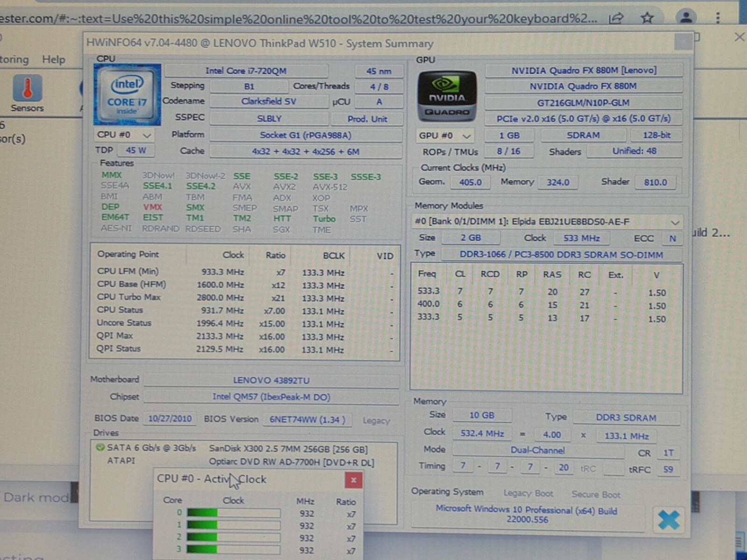Click the Clarksfield SV codename field

click(x=269, y=101)
